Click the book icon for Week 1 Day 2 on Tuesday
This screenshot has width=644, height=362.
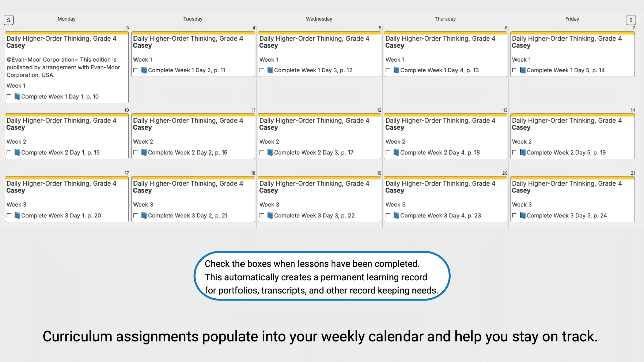[x=144, y=70]
